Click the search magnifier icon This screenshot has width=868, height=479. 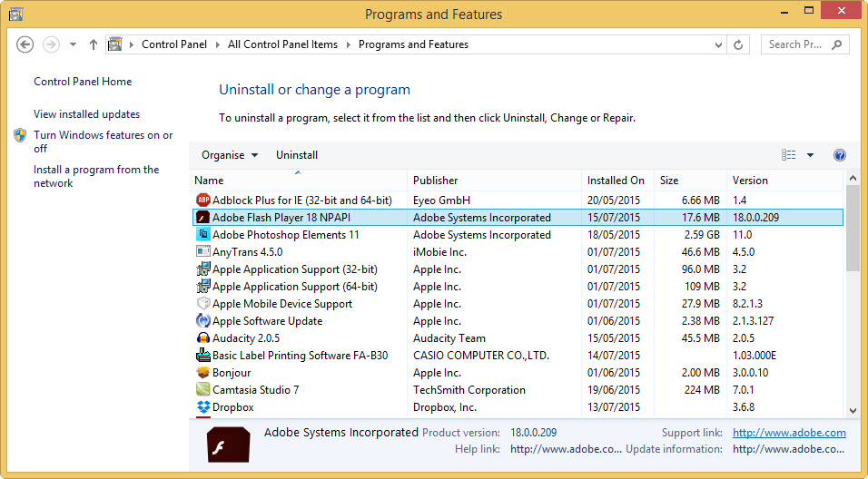pyautogui.click(x=837, y=44)
